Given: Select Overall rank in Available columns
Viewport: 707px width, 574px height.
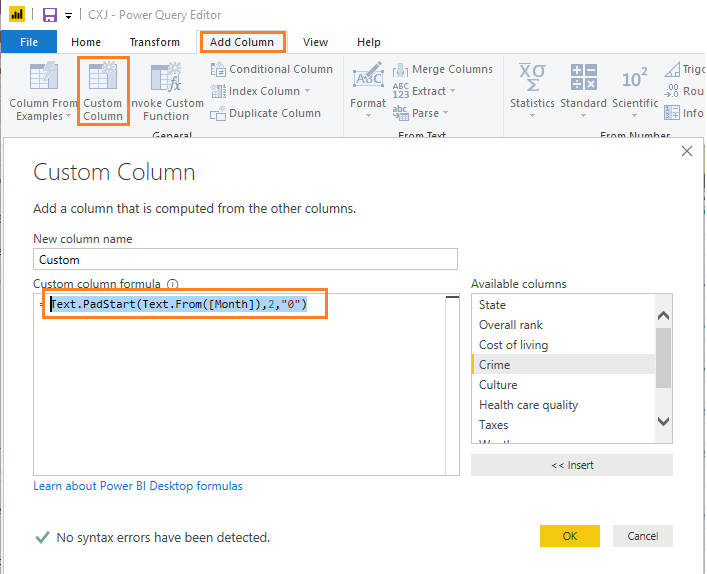Looking at the screenshot, I should point(563,325).
